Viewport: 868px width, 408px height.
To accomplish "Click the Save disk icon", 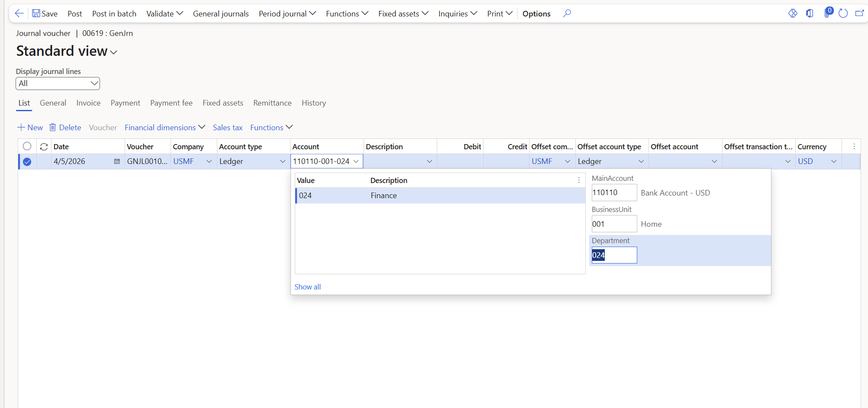I will 36,13.
